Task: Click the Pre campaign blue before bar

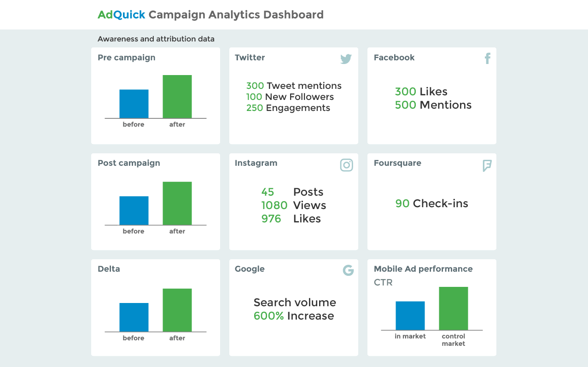Action: pyautogui.click(x=134, y=104)
